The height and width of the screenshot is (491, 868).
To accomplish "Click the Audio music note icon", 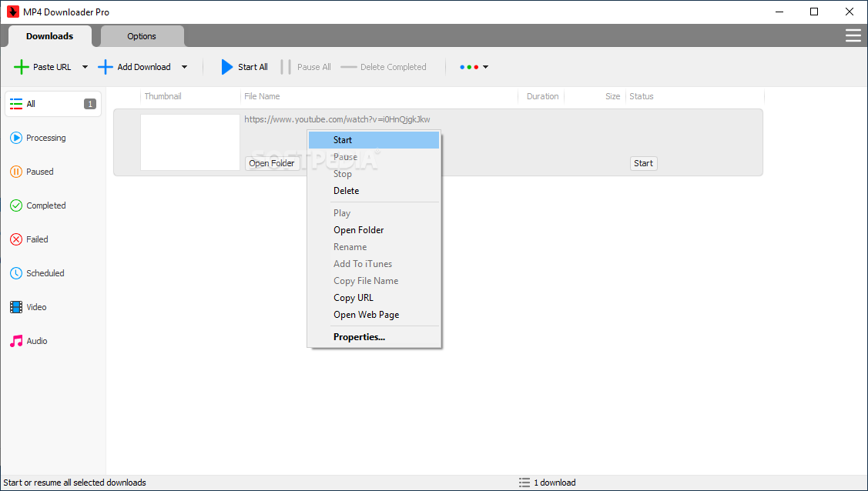I will [x=16, y=341].
